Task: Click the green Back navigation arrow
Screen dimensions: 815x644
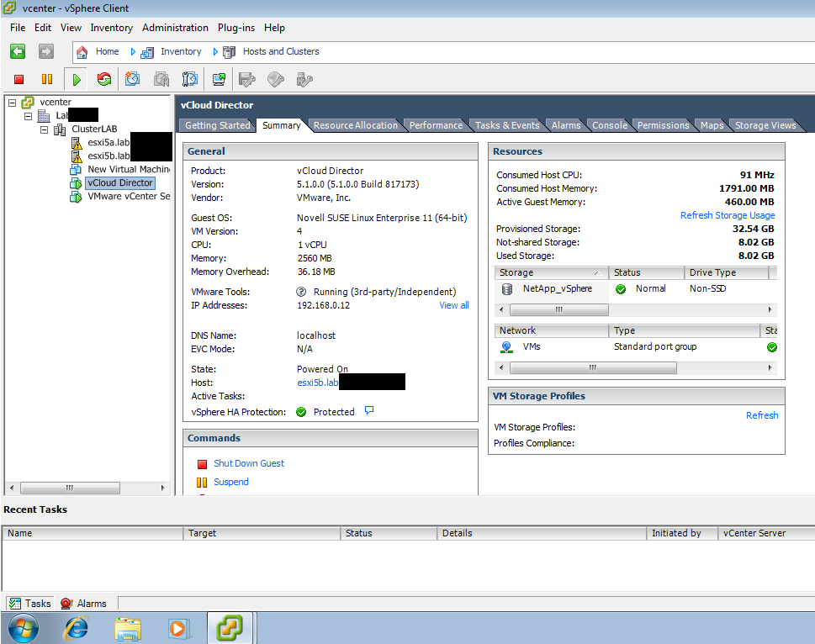Action: pyautogui.click(x=18, y=51)
